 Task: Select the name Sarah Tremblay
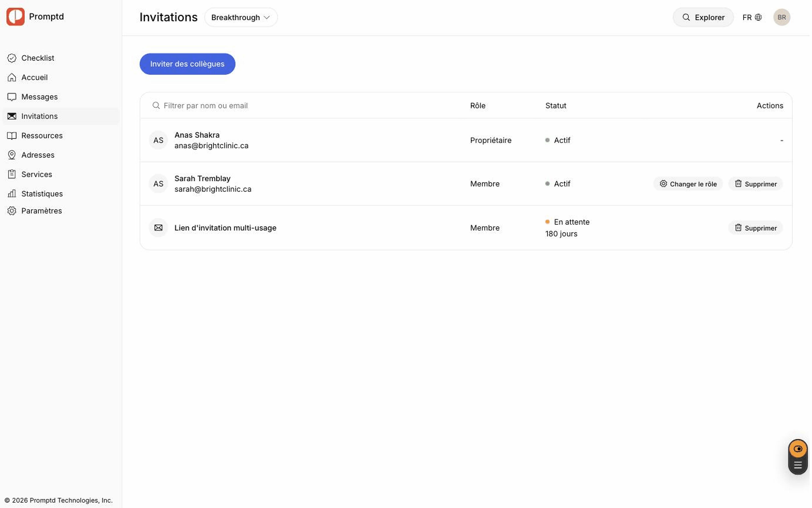pos(203,179)
